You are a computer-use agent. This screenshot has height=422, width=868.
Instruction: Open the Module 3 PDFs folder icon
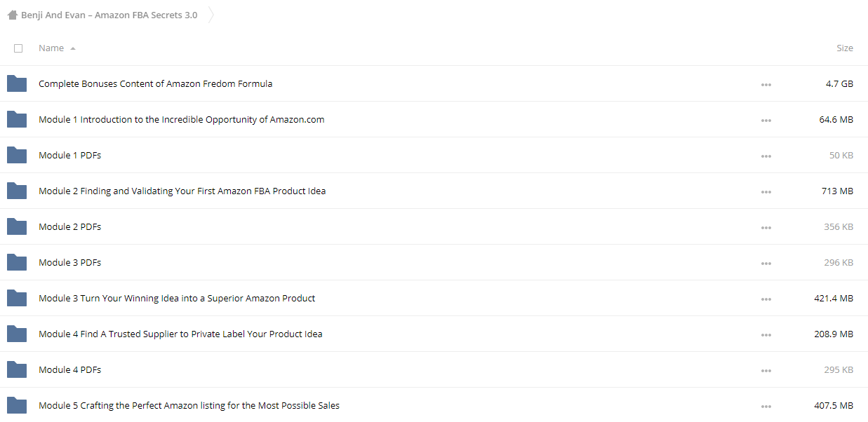[x=17, y=263]
